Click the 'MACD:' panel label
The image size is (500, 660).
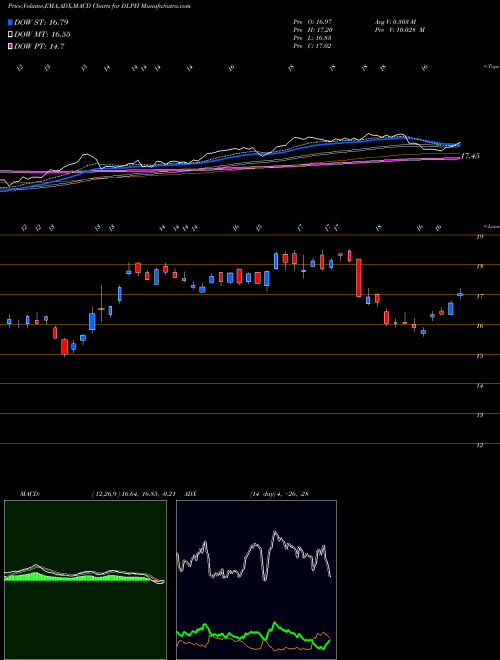[x=30, y=494]
